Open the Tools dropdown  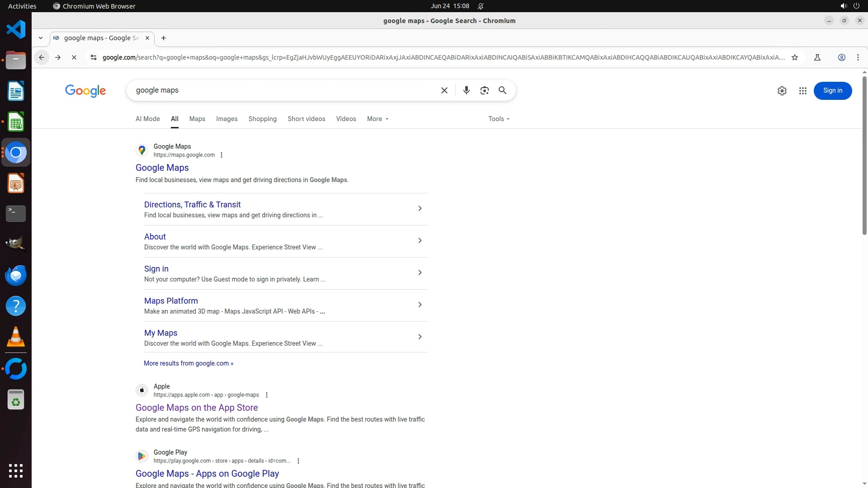pyautogui.click(x=499, y=119)
